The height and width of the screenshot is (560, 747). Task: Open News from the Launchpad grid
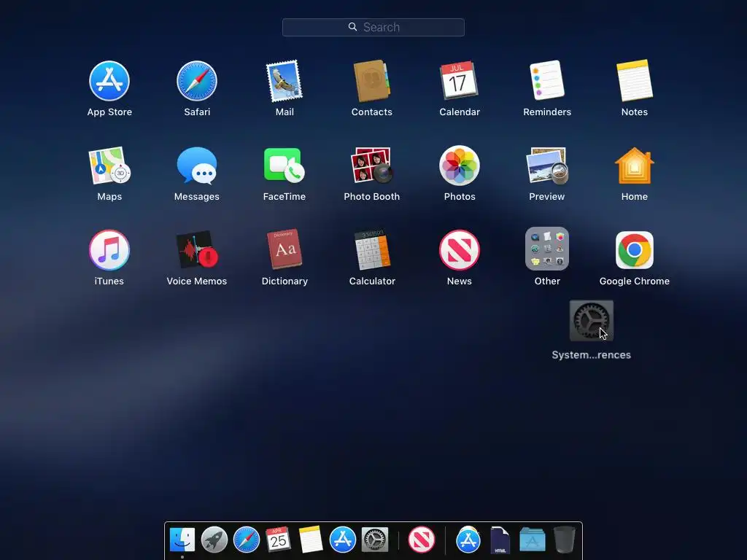pos(460,250)
